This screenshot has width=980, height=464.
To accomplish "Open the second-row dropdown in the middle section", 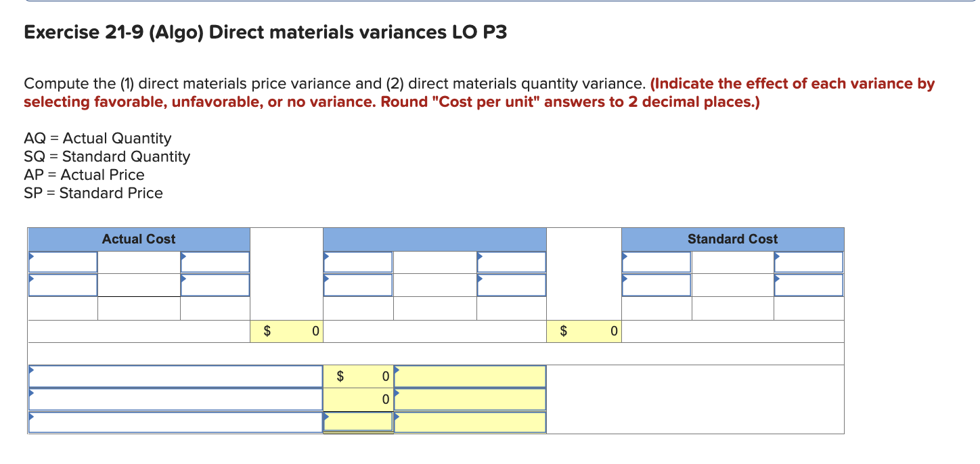I will click(x=358, y=285).
